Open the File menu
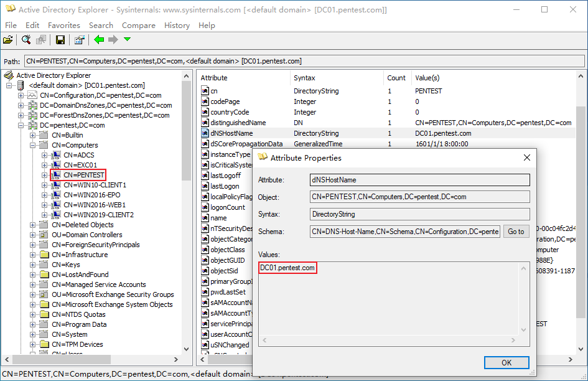 click(11, 25)
